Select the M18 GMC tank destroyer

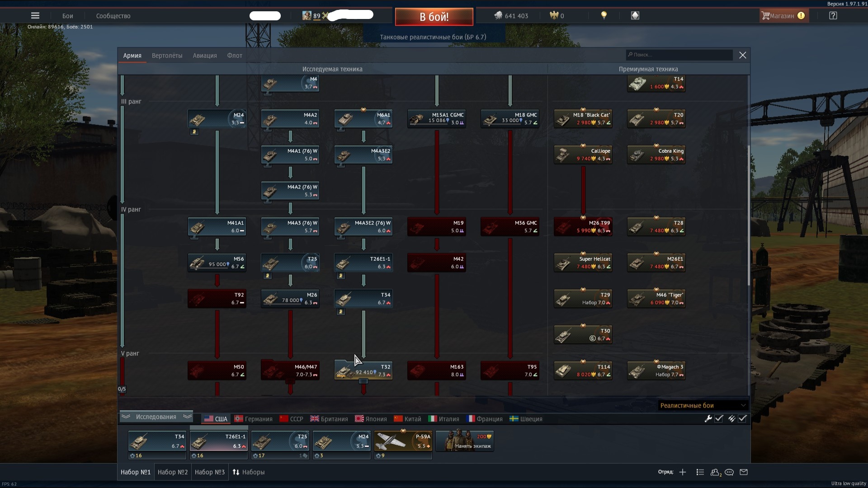tap(510, 119)
